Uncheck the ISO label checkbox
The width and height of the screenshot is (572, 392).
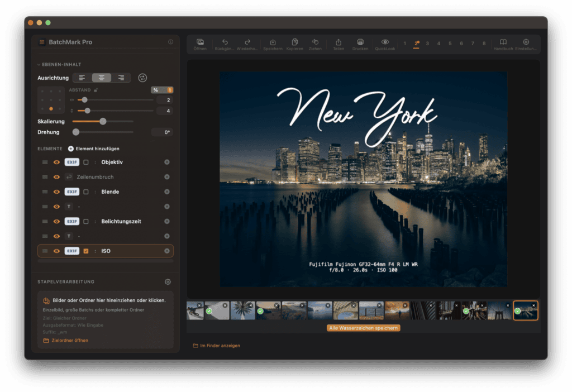tap(86, 251)
